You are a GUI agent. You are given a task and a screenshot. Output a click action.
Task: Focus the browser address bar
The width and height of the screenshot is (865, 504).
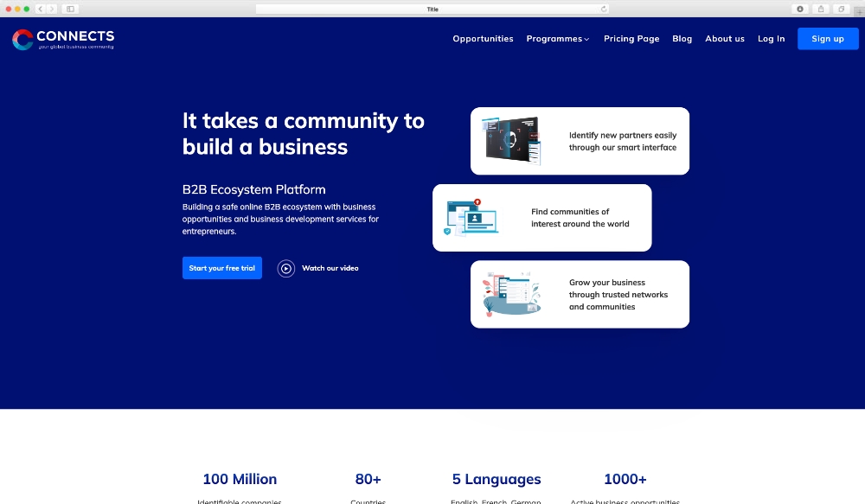tap(432, 9)
